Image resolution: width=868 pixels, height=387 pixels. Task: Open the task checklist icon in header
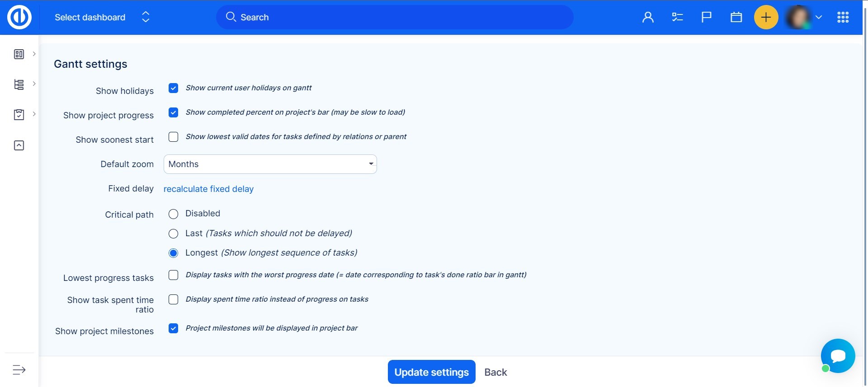(677, 17)
